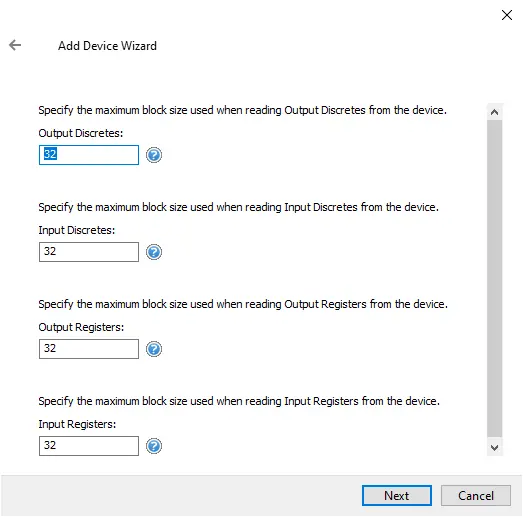The image size is (523, 517).
Task: Open help for Output Discretes field
Action: [x=154, y=155]
